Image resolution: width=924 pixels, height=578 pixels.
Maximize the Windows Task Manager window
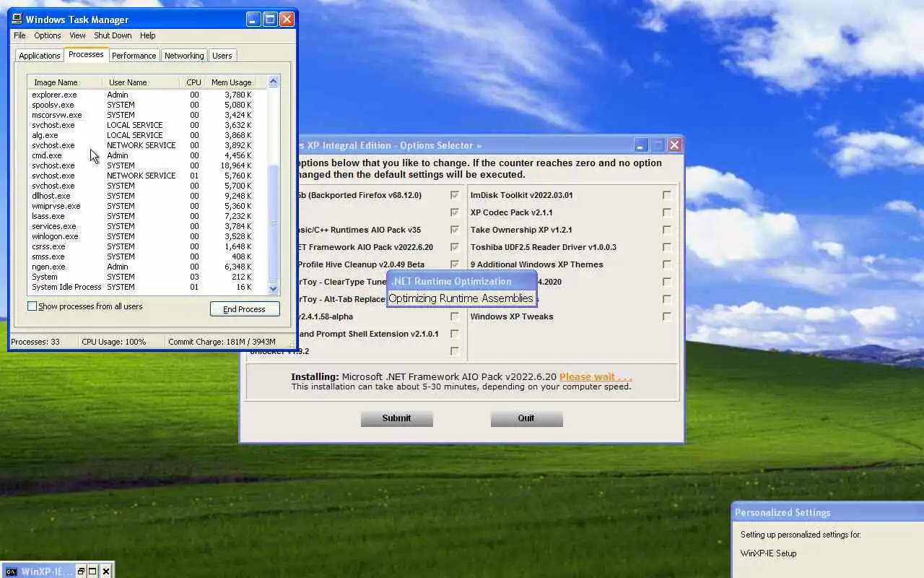(x=270, y=20)
